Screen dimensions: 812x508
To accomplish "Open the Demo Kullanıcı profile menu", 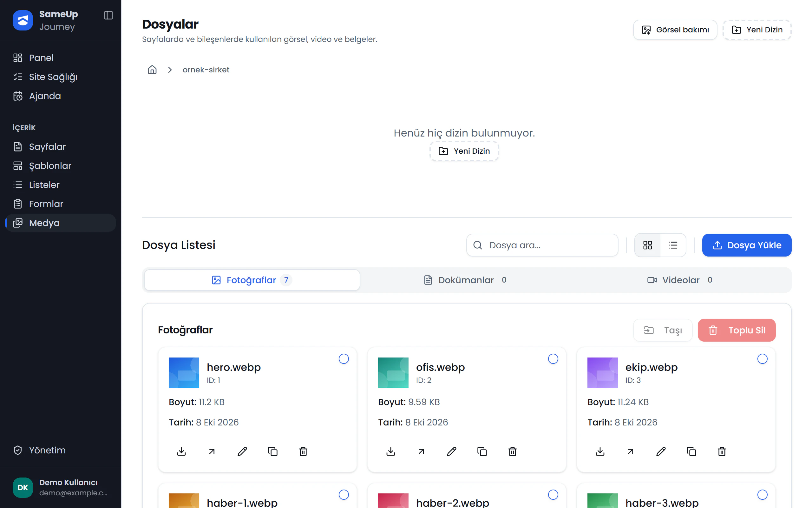I will pyautogui.click(x=61, y=487).
